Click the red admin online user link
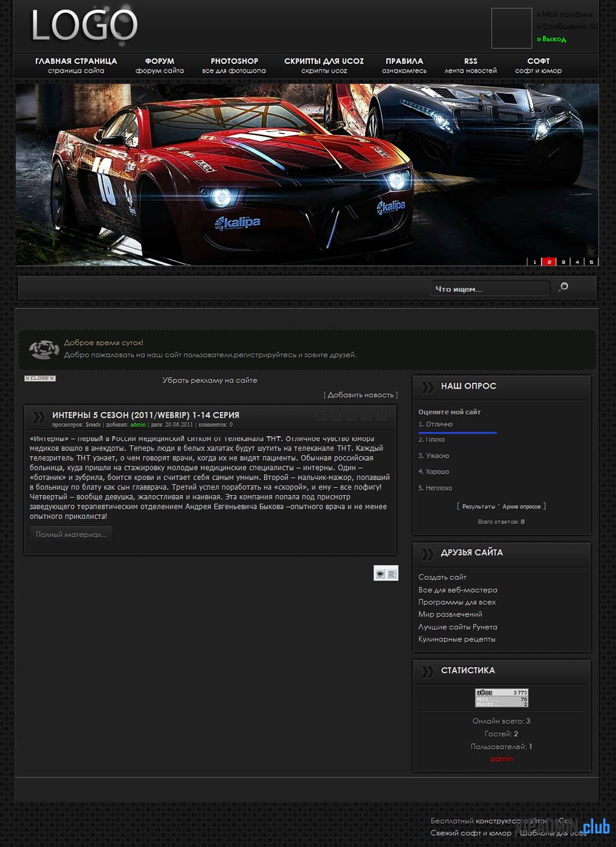Image resolution: width=616 pixels, height=847 pixels. pyautogui.click(x=501, y=759)
